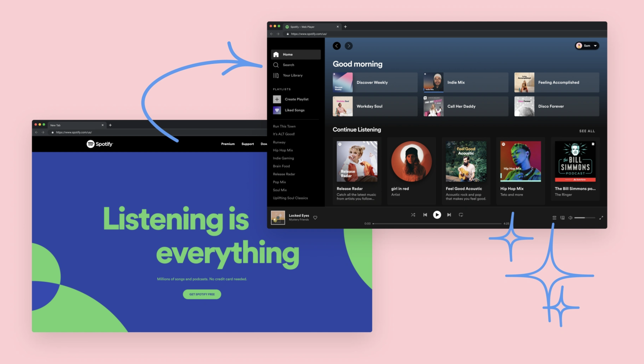Toggle heart/like icon on Locked Eyes
The height and width of the screenshot is (364, 644).
pyautogui.click(x=316, y=217)
